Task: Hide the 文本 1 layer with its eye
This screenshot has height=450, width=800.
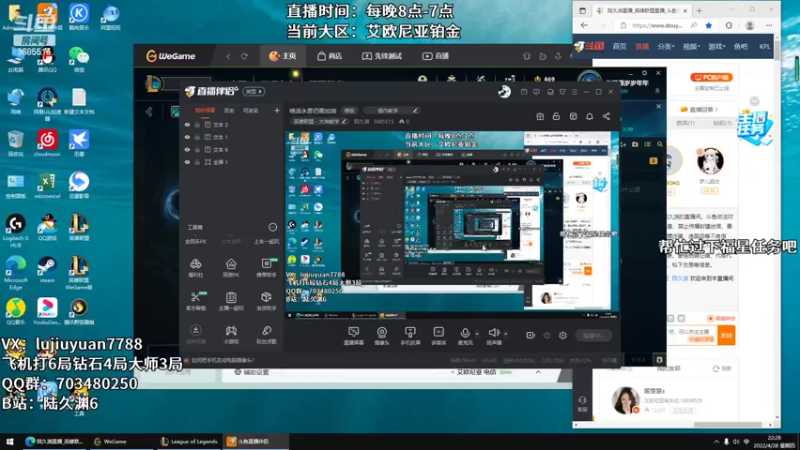Action: [187, 137]
